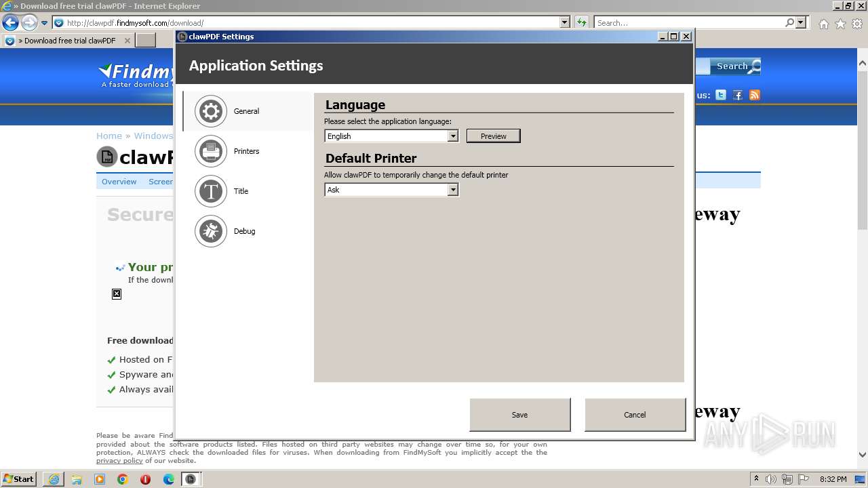
Task: Follow the privacy policy link
Action: (x=119, y=461)
